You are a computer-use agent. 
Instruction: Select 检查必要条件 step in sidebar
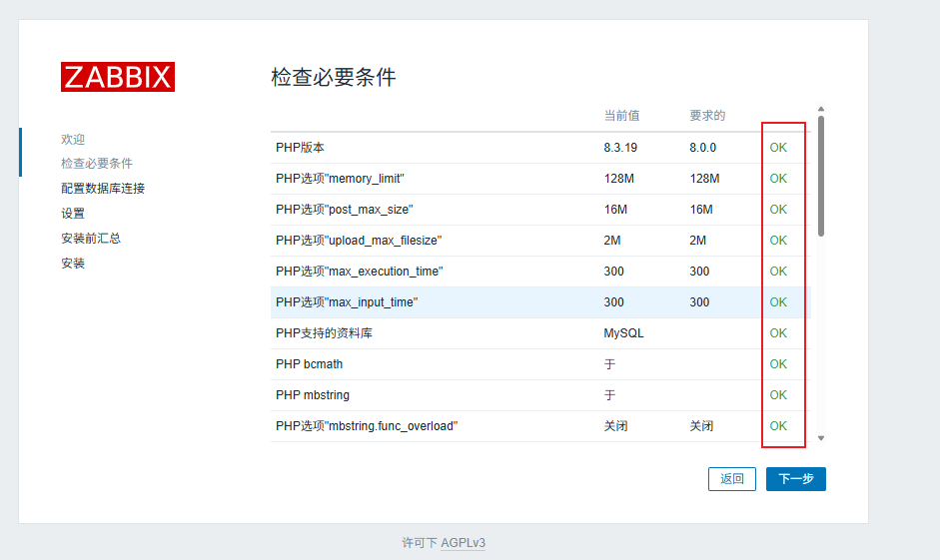[x=97, y=164]
